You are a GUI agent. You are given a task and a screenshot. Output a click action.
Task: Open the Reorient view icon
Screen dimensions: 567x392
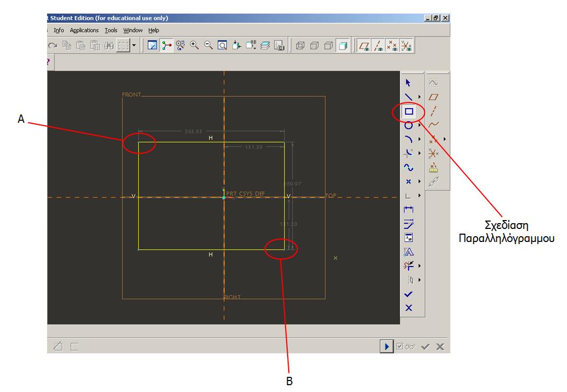pyautogui.click(x=236, y=45)
